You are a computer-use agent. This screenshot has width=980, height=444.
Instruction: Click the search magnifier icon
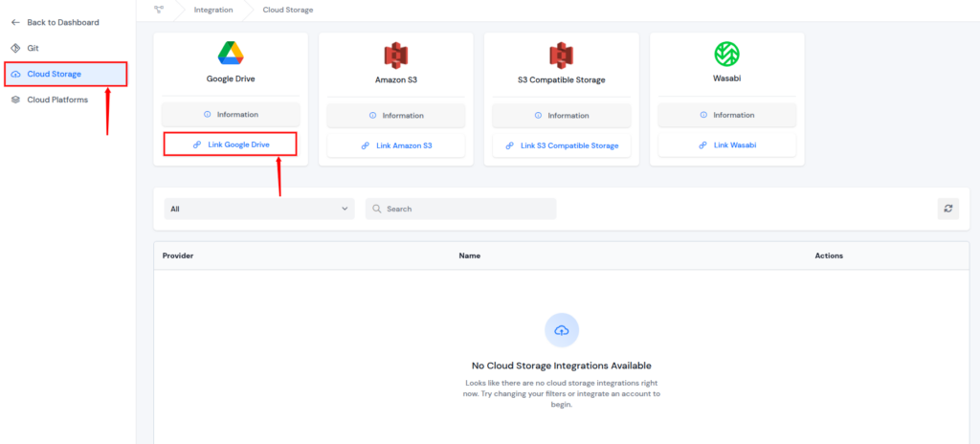[x=377, y=209]
